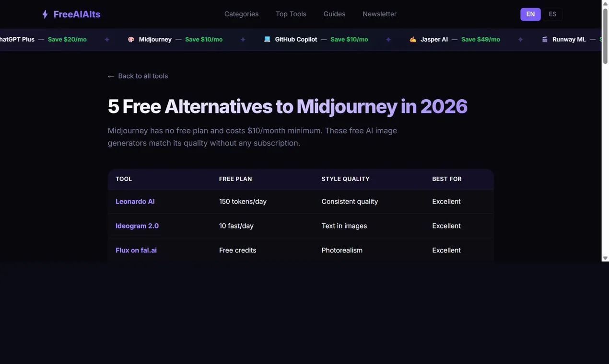This screenshot has width=609, height=364.
Task: Switch language to ES
Action: tap(552, 14)
